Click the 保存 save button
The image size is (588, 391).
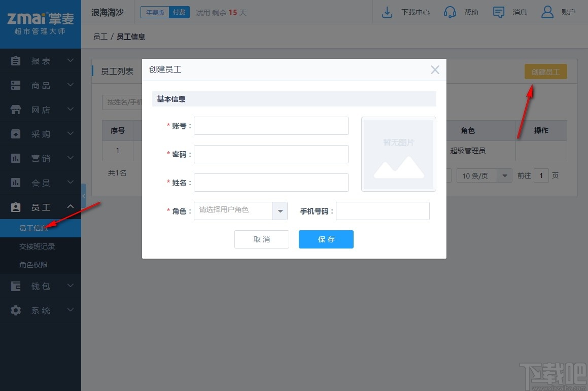click(326, 239)
